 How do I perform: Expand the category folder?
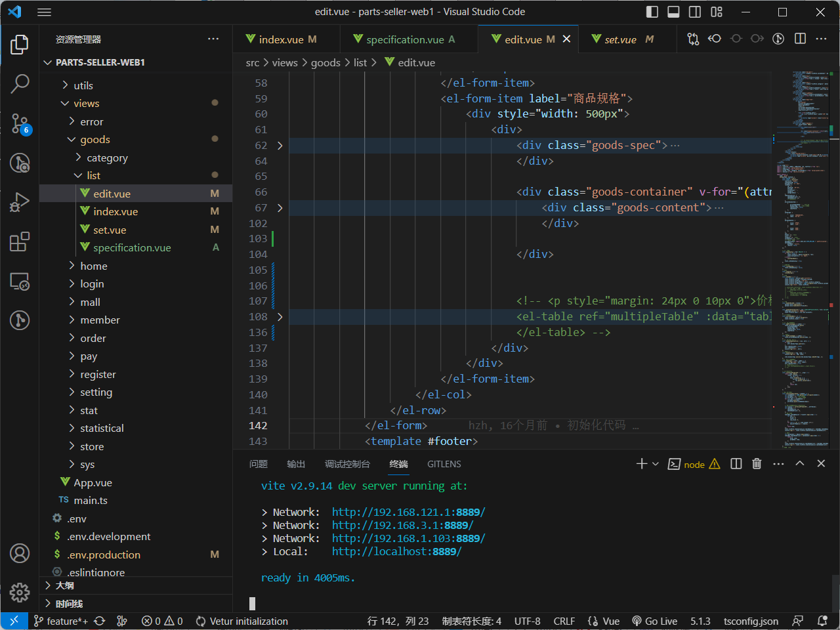pyautogui.click(x=136, y=158)
